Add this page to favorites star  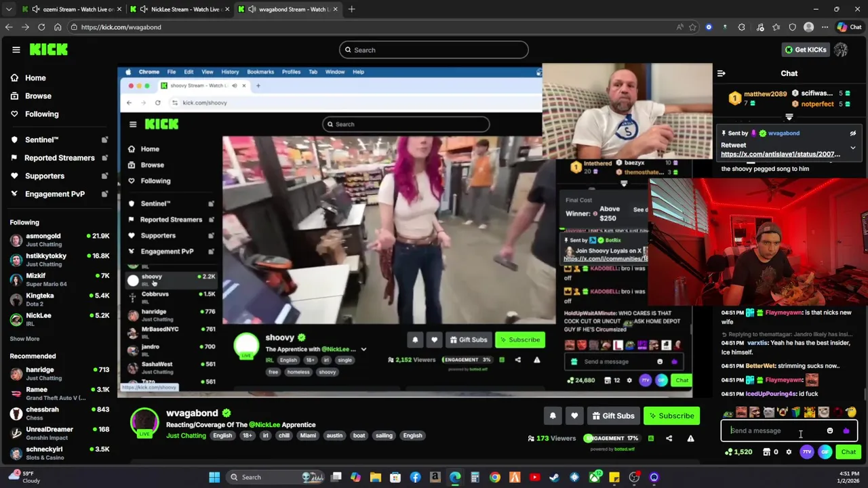tap(692, 27)
